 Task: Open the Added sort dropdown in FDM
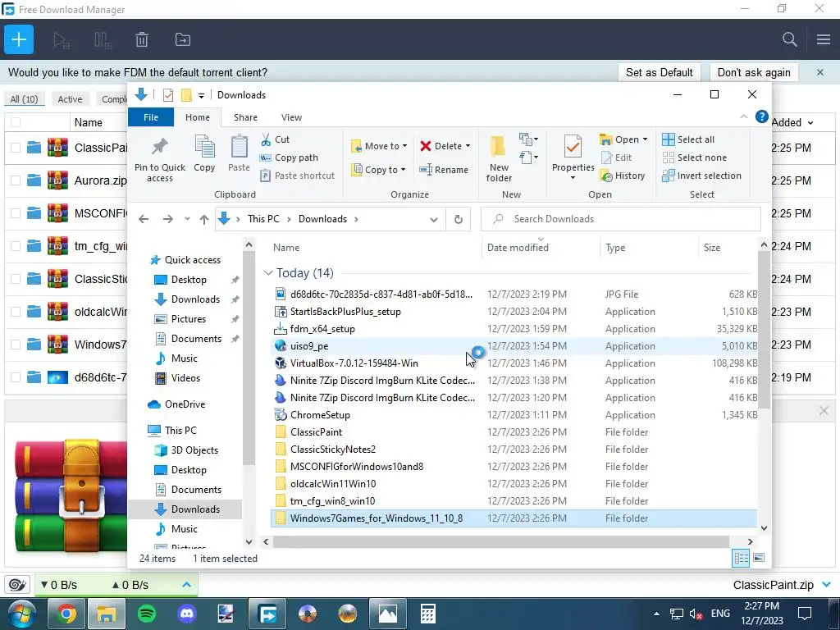coord(810,123)
